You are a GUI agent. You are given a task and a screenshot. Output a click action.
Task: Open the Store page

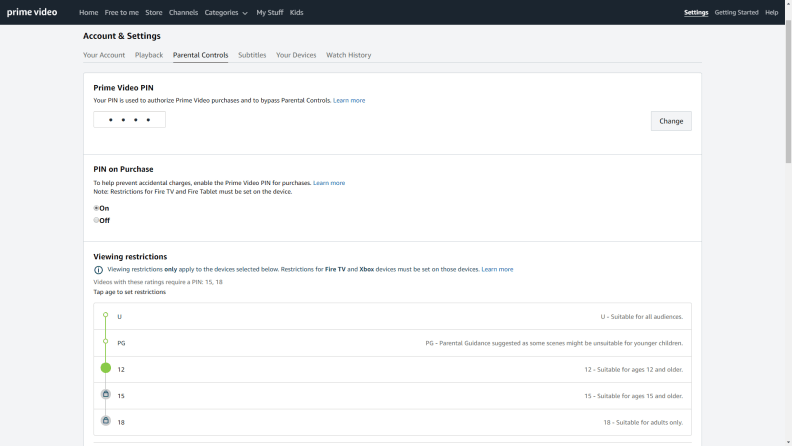(154, 13)
